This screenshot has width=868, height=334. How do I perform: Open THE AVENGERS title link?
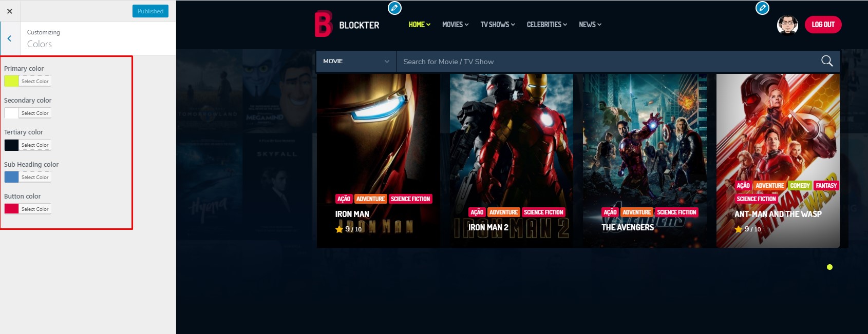[x=628, y=227]
